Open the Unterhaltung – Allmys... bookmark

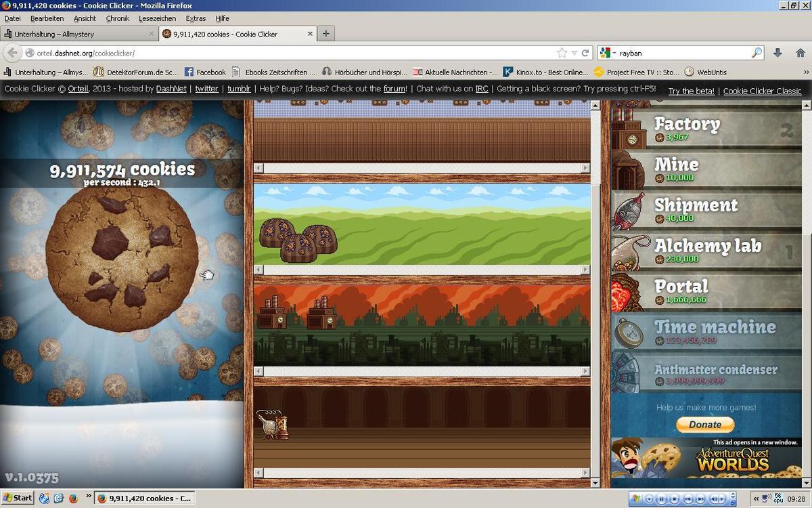45,72
